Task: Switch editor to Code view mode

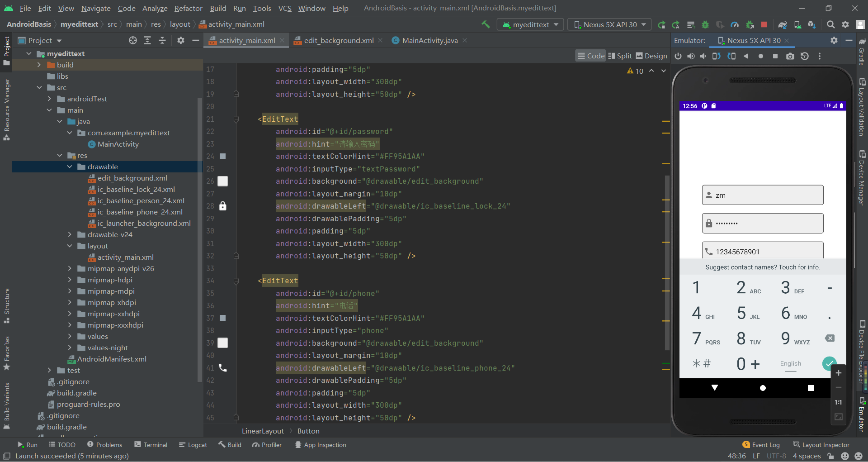Action: click(x=591, y=56)
